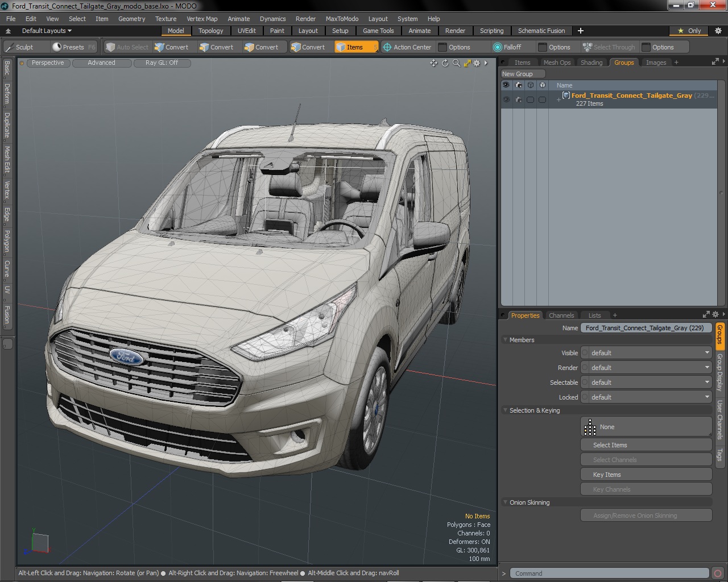The image size is (728, 582).
Task: Click the selectable cube column header
Action: click(x=530, y=85)
